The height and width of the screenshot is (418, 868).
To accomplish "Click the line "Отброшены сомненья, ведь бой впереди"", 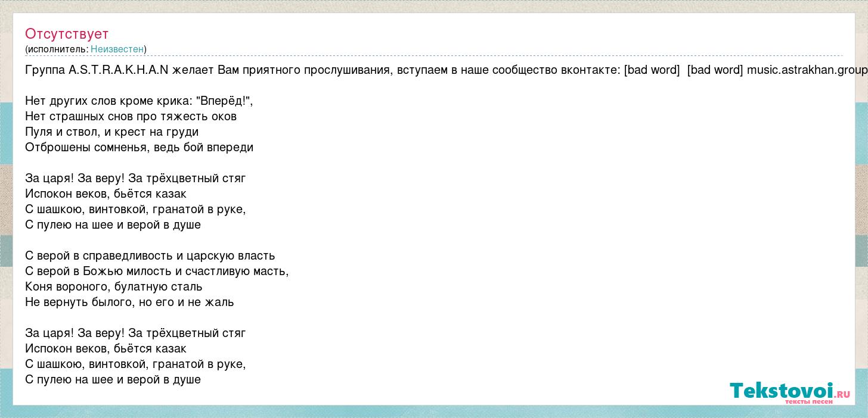I will coord(139,148).
